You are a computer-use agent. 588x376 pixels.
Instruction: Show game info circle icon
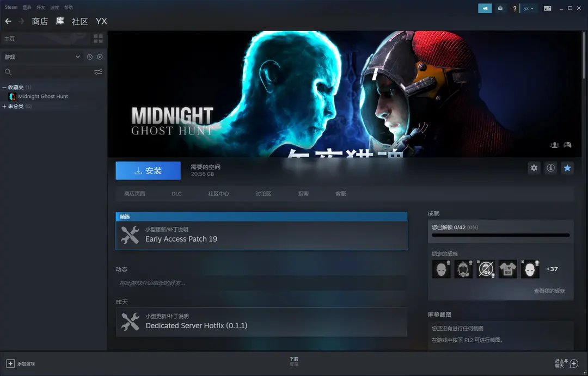tap(550, 168)
